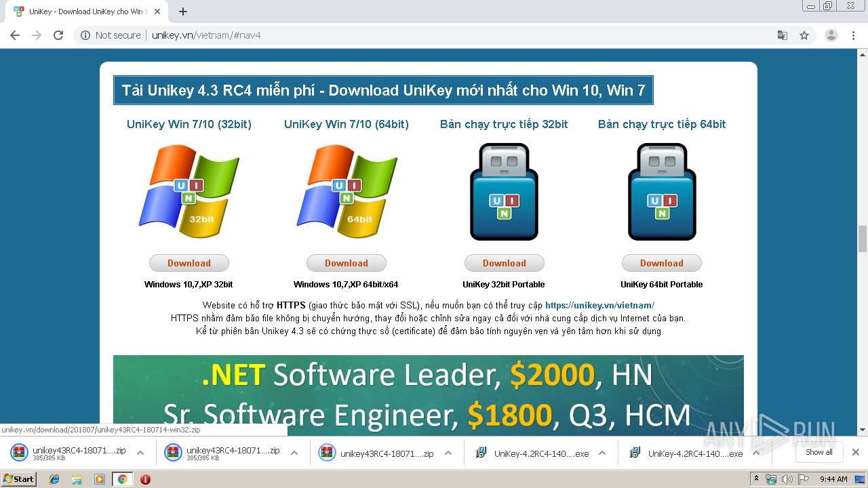Open Windows Media Player taskbar icon

(100, 479)
